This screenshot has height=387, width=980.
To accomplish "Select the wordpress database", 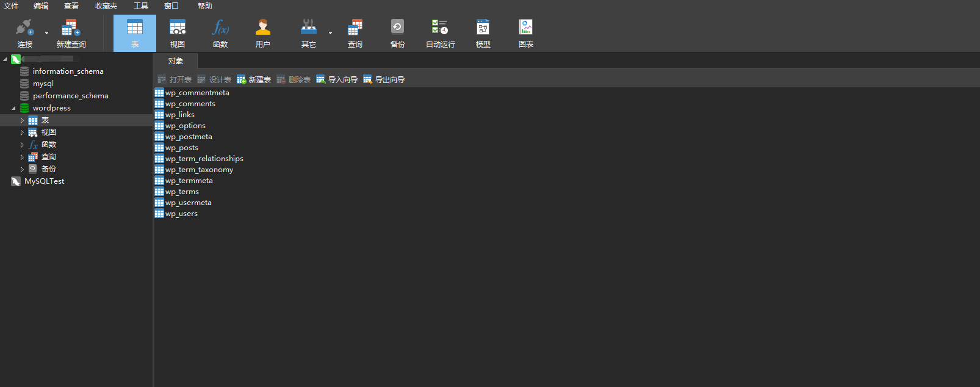I will (51, 108).
